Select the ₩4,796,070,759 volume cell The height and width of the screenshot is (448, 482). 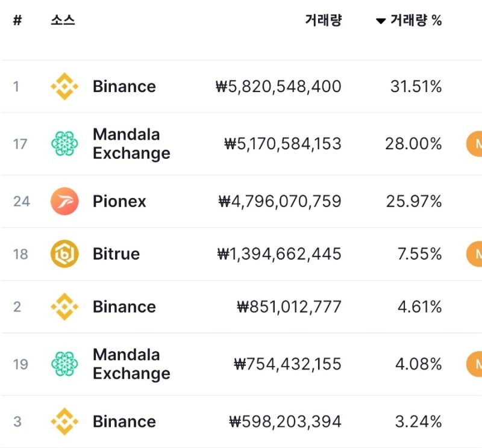280,202
